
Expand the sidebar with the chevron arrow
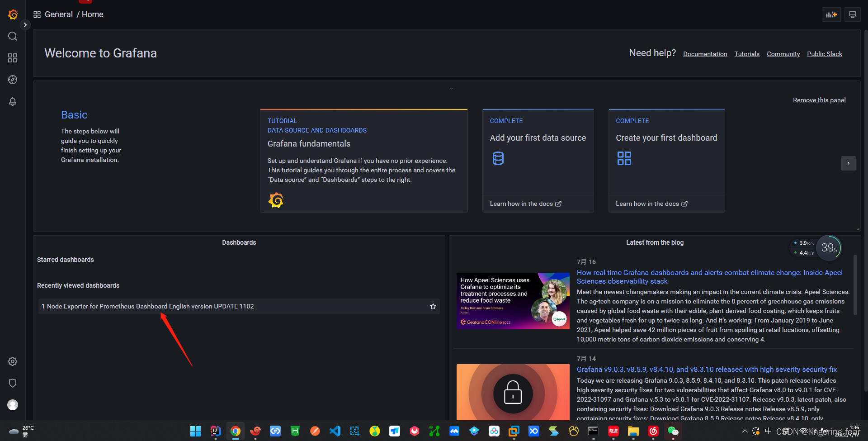pyautogui.click(x=25, y=24)
